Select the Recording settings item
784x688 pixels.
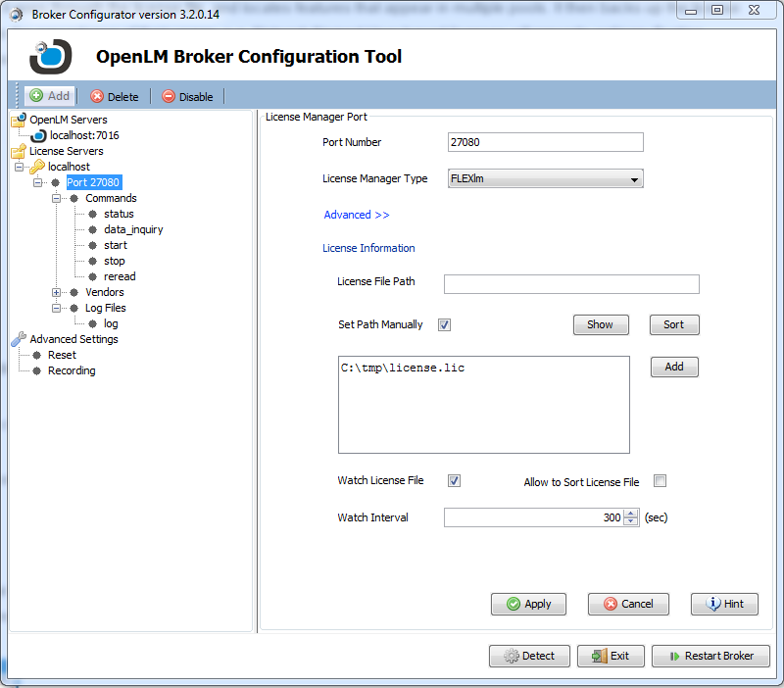pyautogui.click(x=72, y=370)
